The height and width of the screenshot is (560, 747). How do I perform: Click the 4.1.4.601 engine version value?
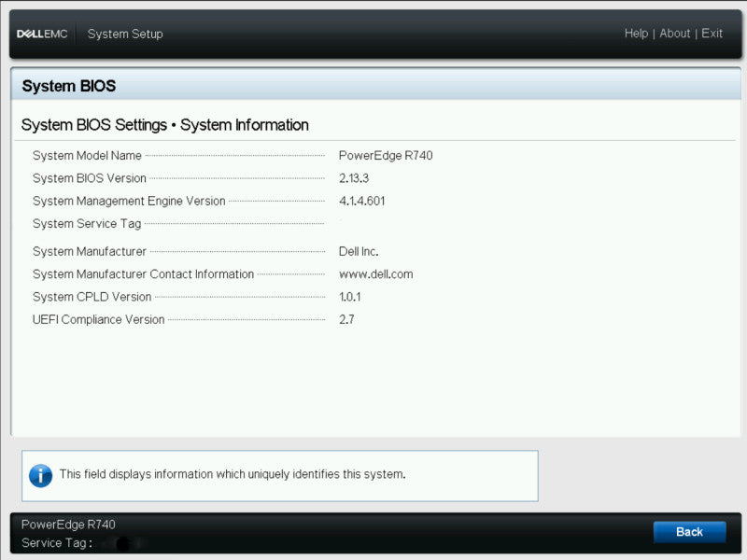[x=362, y=201]
